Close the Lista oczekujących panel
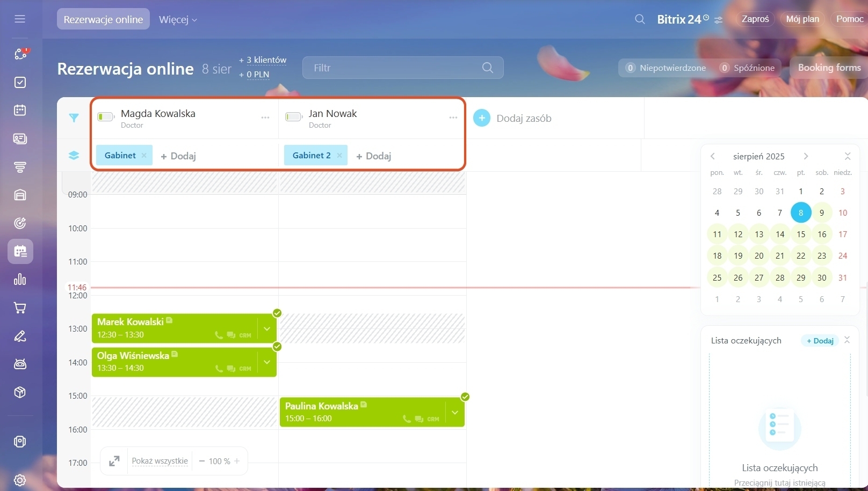868x491 pixels. (847, 340)
